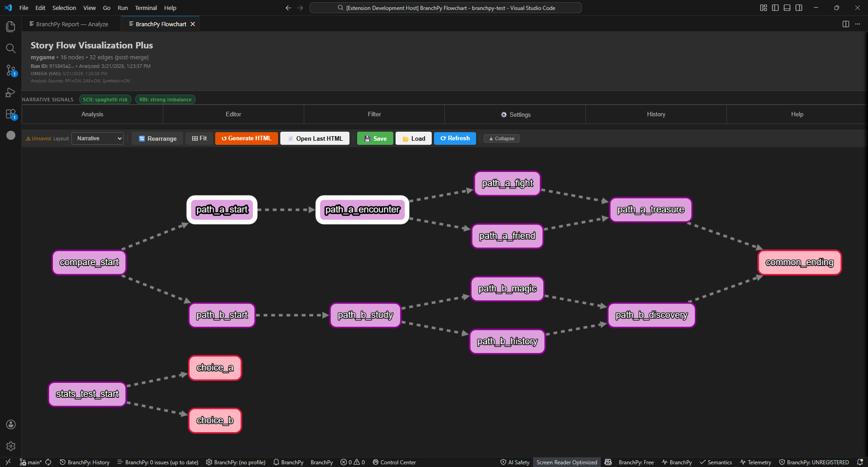Open Source Control view icon
Viewport: 868px width, 467px height.
(x=11, y=70)
